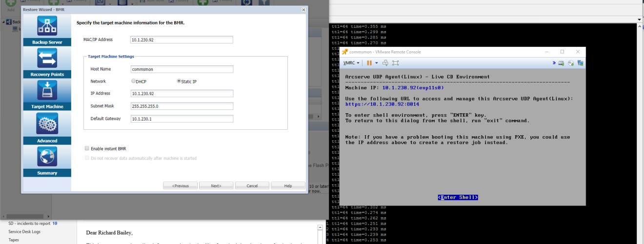Close the Restore Wizard - BMR dialog
The width and height of the screenshot is (644, 244).
[x=303, y=9]
